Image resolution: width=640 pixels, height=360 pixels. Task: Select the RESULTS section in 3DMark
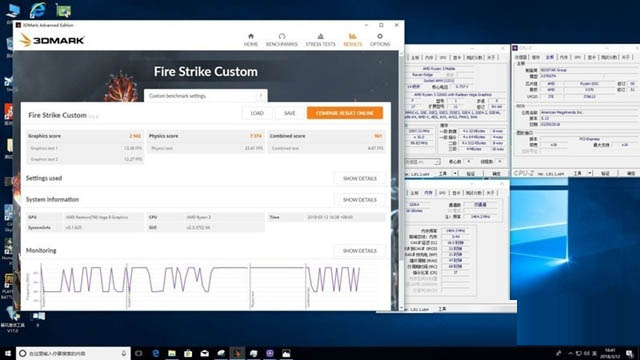[x=353, y=40]
